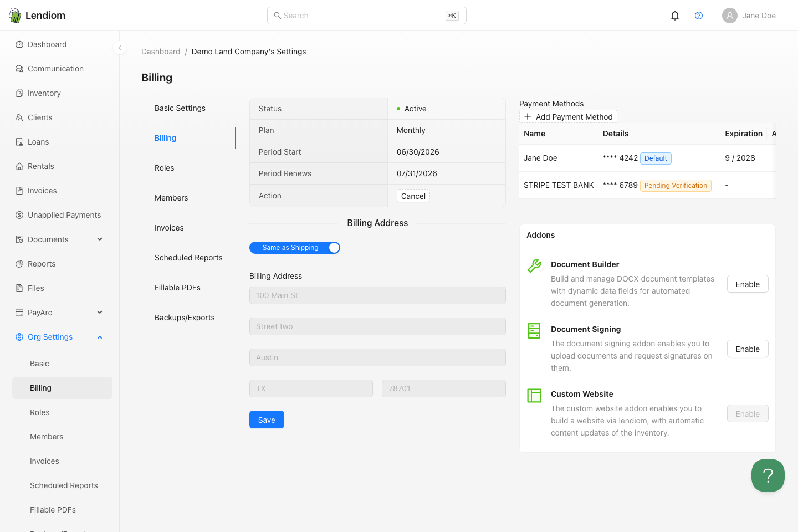
Task: Enable the Document Signing addon
Action: [x=748, y=349]
